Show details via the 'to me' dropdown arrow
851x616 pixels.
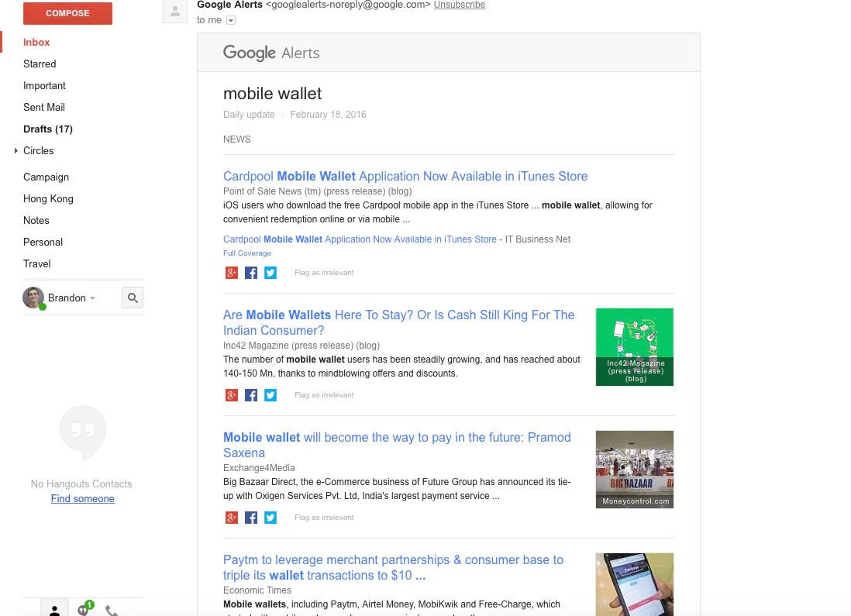tap(231, 20)
